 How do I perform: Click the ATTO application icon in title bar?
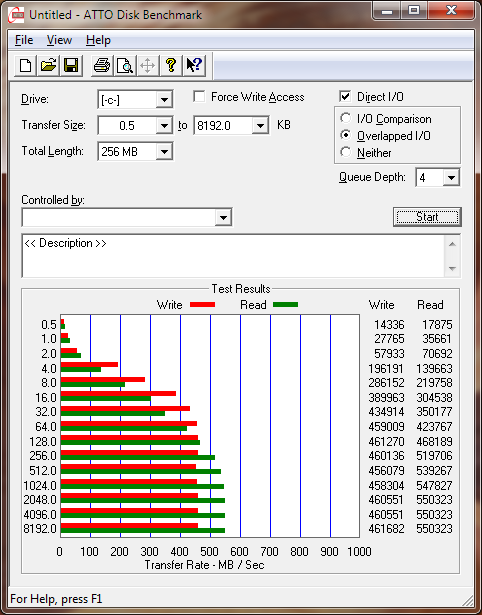(x=17, y=15)
